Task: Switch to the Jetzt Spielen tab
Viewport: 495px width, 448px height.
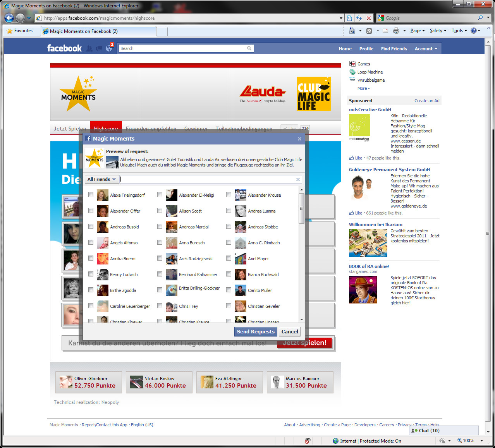Action: click(70, 129)
